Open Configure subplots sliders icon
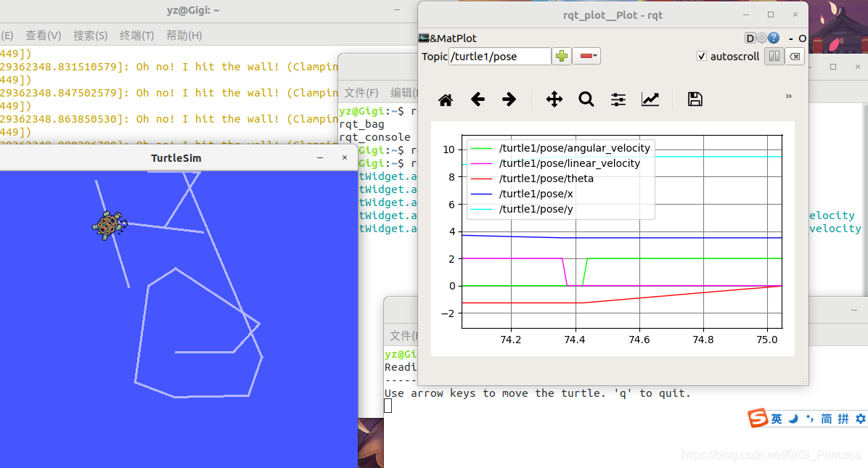 tap(618, 99)
